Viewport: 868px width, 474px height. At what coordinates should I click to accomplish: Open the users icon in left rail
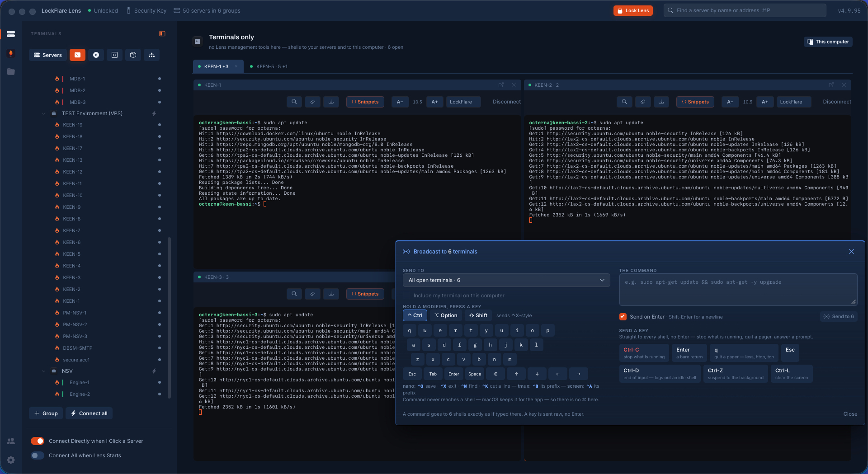[11, 441]
